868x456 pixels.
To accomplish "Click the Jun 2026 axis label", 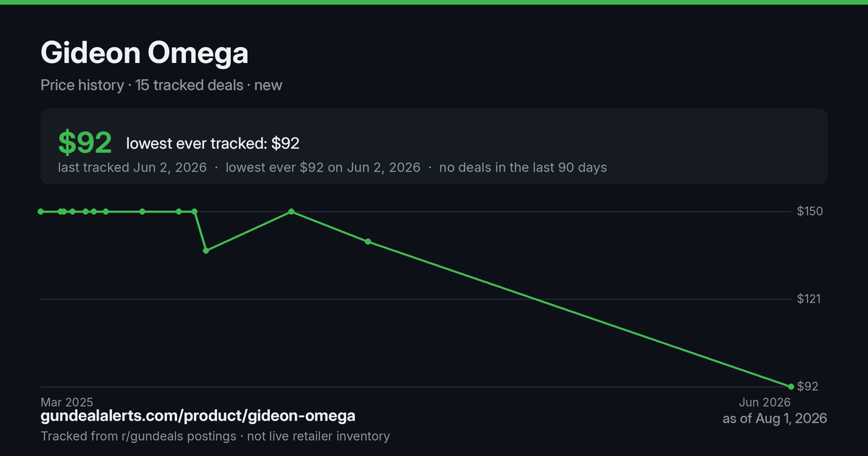I will (765, 402).
